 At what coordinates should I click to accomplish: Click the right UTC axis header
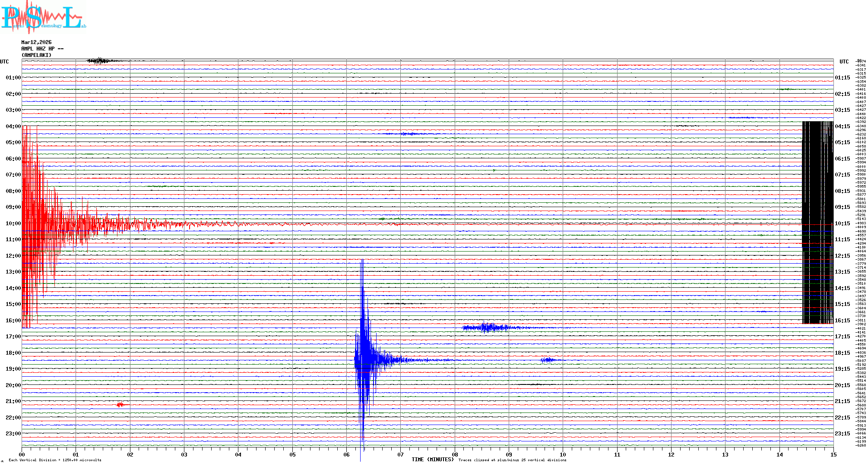tap(844, 62)
